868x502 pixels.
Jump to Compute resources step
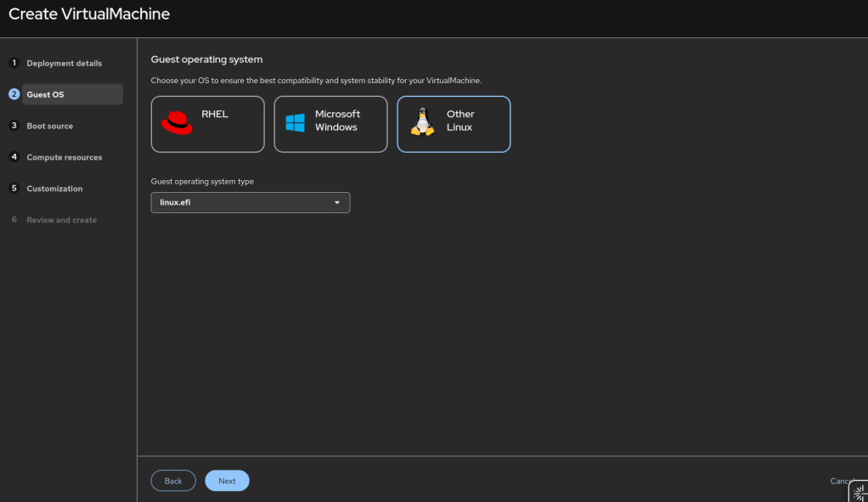coord(65,157)
